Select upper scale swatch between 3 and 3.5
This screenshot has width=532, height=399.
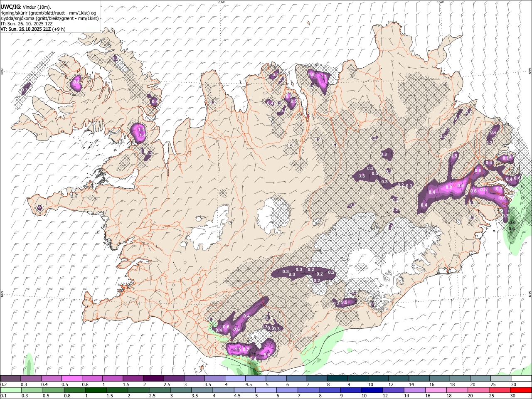pyautogui.click(x=194, y=379)
